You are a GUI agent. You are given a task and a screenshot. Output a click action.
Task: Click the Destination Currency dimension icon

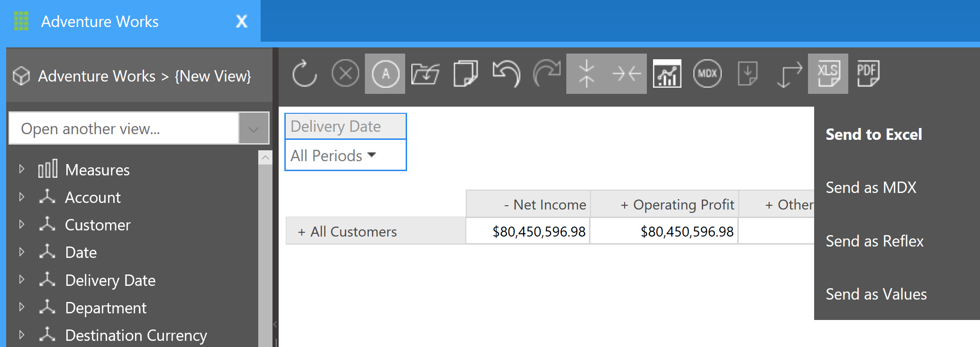pos(47,334)
